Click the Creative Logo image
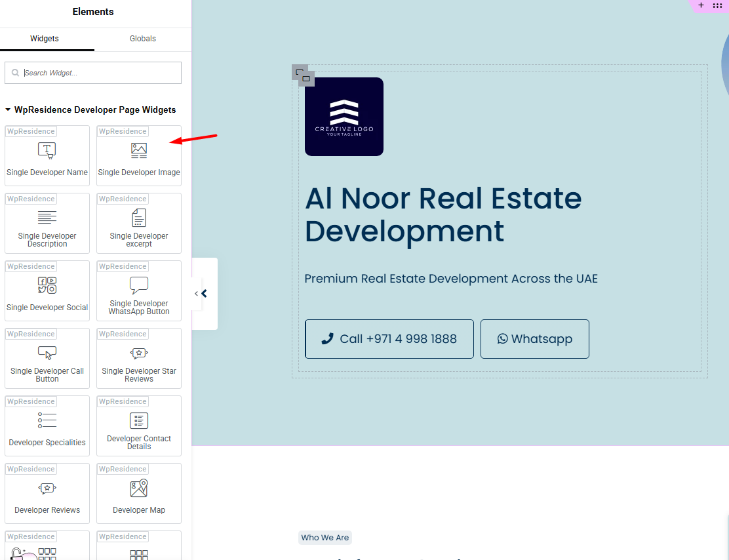The height and width of the screenshot is (560, 729). [344, 117]
